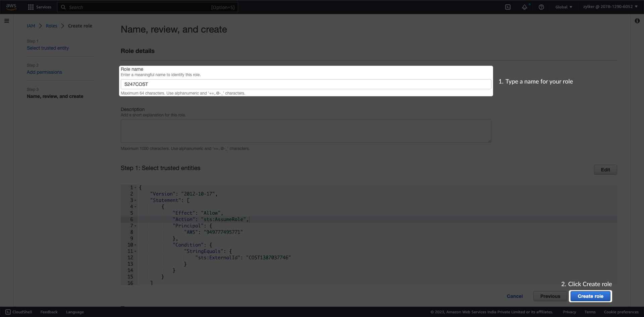The height and width of the screenshot is (317, 644).
Task: Click the "Maximum 1000 characters" hint text
Action: [x=185, y=149]
